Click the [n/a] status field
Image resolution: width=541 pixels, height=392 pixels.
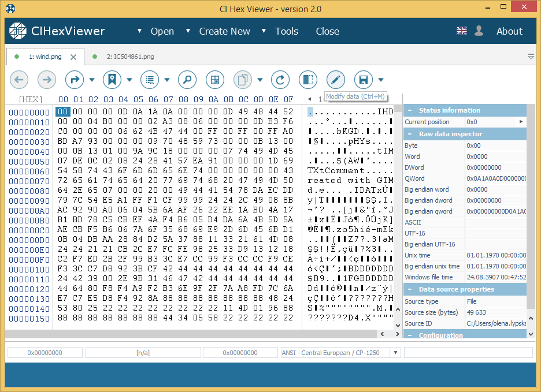pyautogui.click(x=143, y=353)
